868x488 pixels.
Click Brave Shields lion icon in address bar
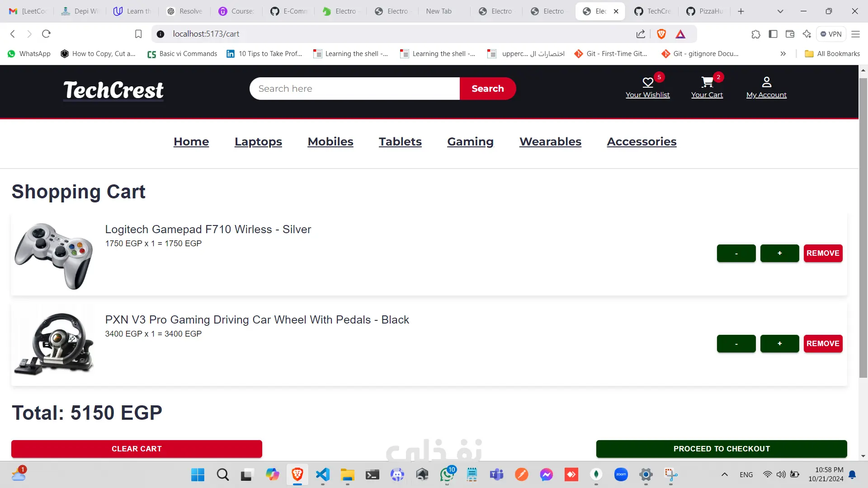[x=661, y=34]
